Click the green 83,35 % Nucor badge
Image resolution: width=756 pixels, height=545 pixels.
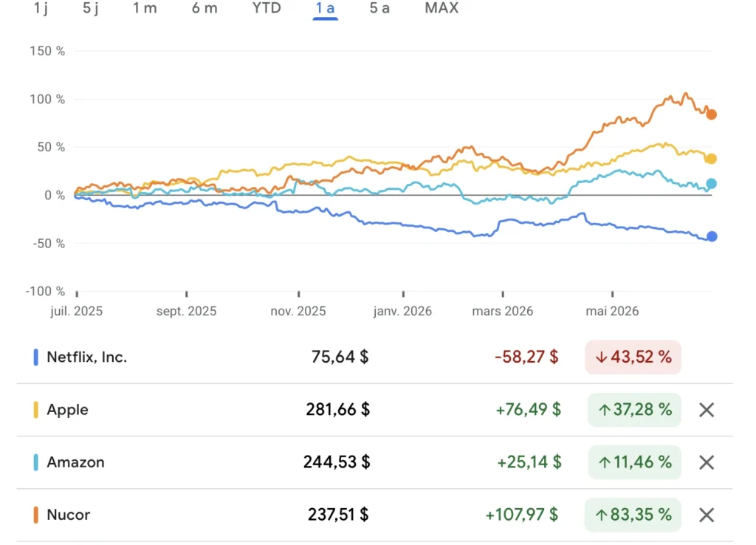pyautogui.click(x=633, y=515)
